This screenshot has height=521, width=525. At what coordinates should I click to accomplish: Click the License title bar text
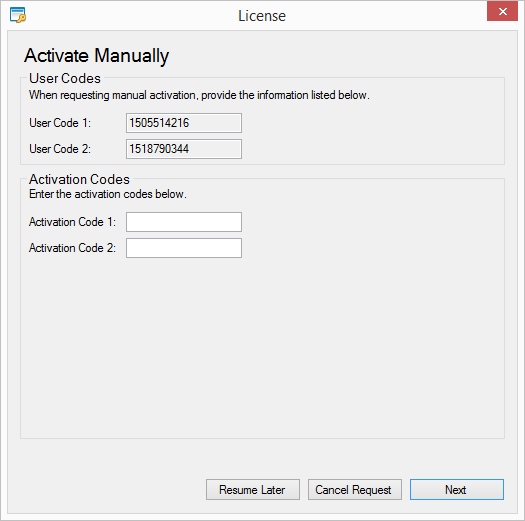pos(262,16)
